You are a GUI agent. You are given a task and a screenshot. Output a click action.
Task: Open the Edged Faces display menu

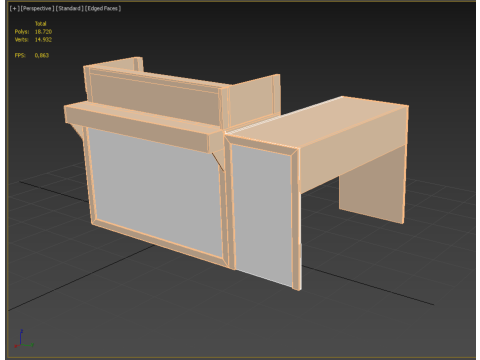tap(103, 8)
